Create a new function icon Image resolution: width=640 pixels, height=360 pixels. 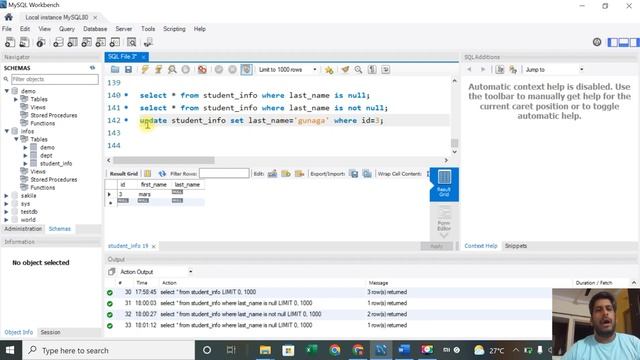(115, 42)
